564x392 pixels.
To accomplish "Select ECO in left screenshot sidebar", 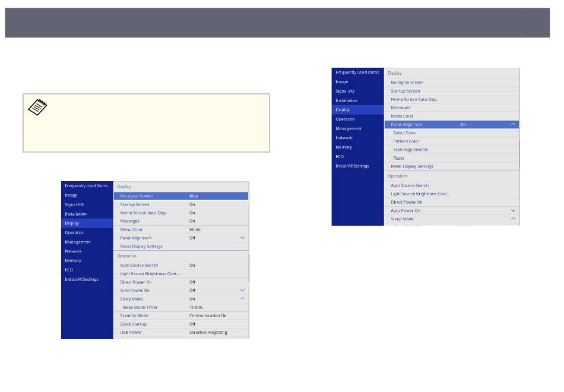I will click(69, 270).
